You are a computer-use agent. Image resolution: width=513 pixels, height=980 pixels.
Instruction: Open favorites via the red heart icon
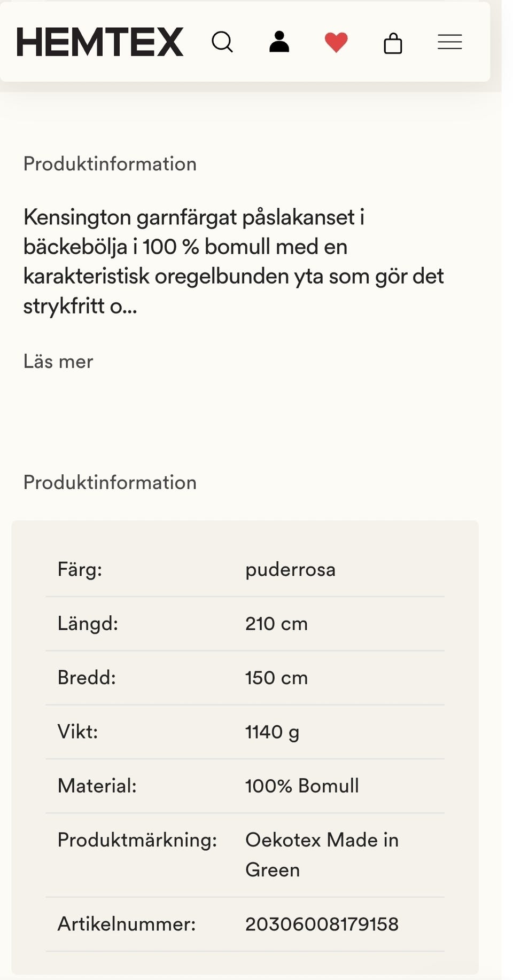click(336, 42)
